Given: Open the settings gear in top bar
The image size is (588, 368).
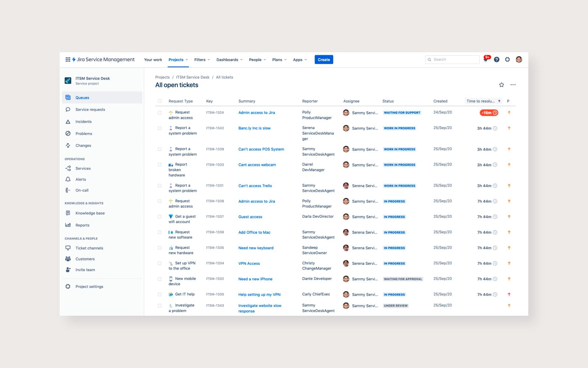Looking at the screenshot, I should (x=507, y=60).
